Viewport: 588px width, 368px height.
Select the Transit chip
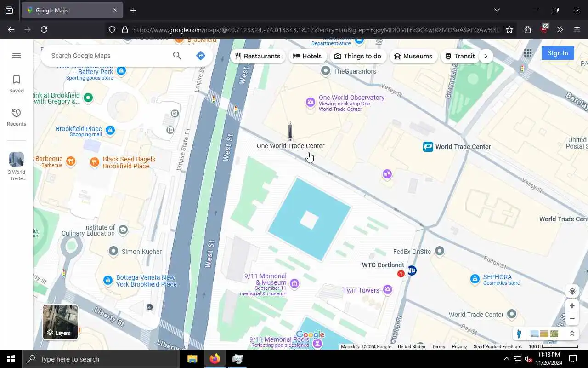pyautogui.click(x=460, y=56)
